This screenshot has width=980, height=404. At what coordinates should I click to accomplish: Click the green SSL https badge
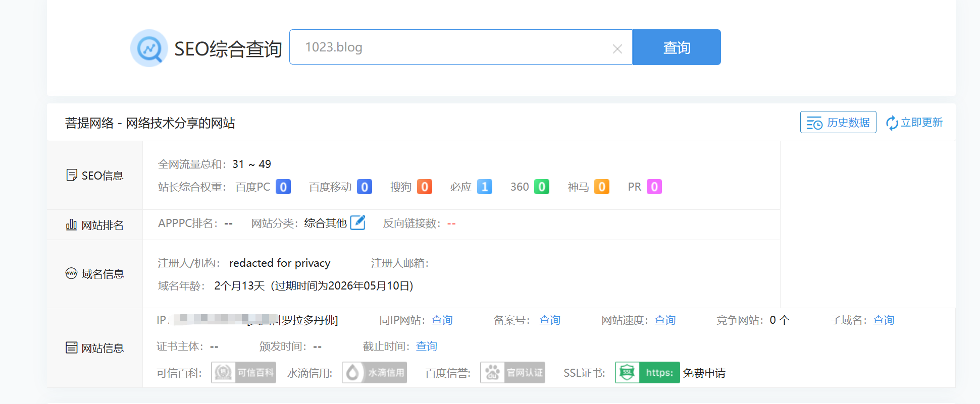click(647, 373)
